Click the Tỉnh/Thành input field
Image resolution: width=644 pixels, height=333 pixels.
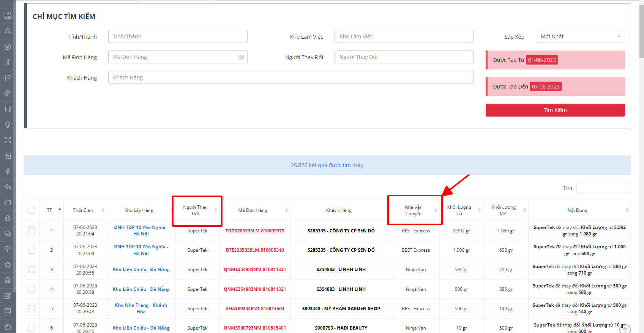point(178,36)
